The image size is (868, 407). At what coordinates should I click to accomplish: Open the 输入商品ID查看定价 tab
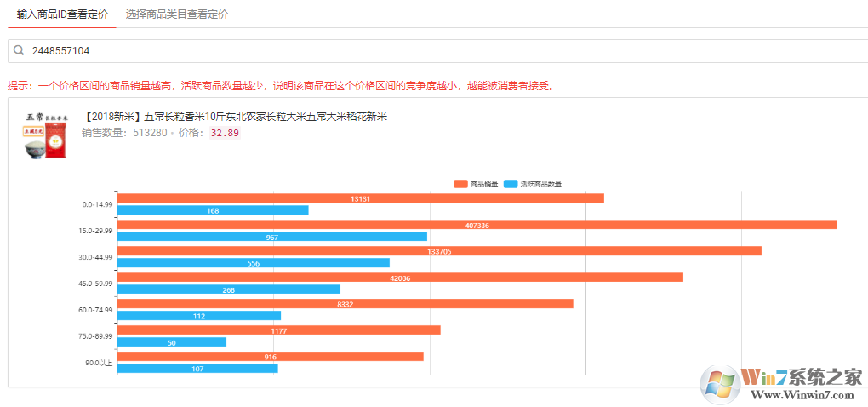62,15
